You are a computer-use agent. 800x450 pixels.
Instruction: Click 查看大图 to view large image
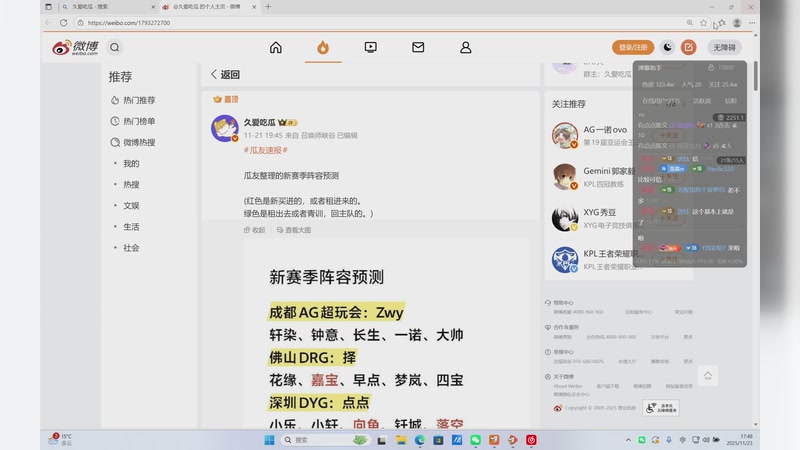[x=294, y=230]
